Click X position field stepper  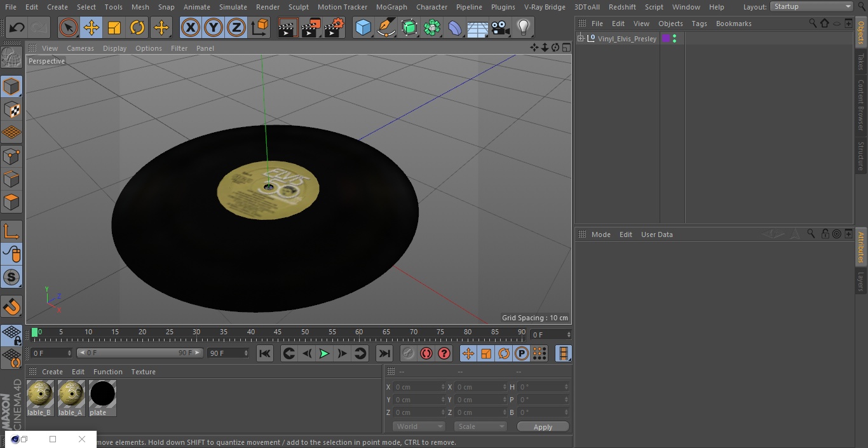coord(443,387)
